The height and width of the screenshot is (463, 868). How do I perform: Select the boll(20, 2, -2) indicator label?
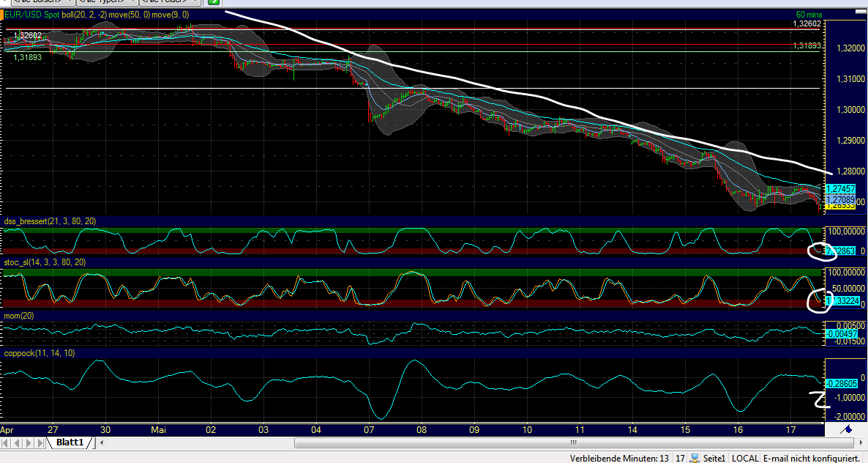(x=83, y=15)
